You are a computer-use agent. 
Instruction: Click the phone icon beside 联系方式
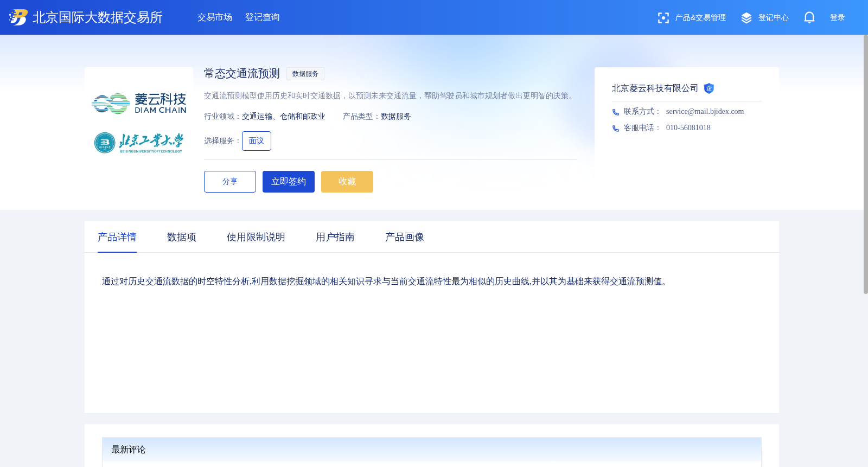(x=616, y=112)
